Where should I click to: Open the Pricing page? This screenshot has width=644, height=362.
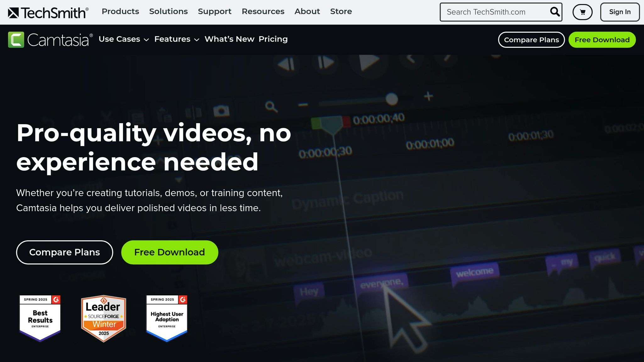[273, 39]
